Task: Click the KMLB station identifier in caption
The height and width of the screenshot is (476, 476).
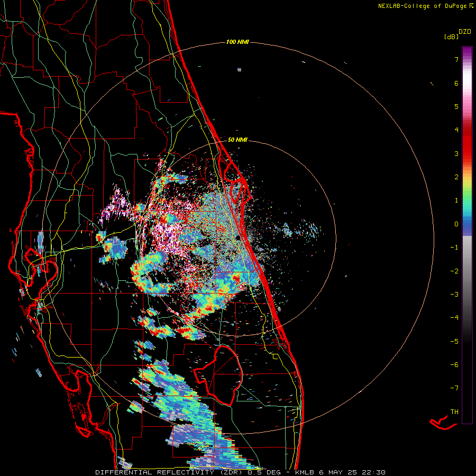Action: 305,472
